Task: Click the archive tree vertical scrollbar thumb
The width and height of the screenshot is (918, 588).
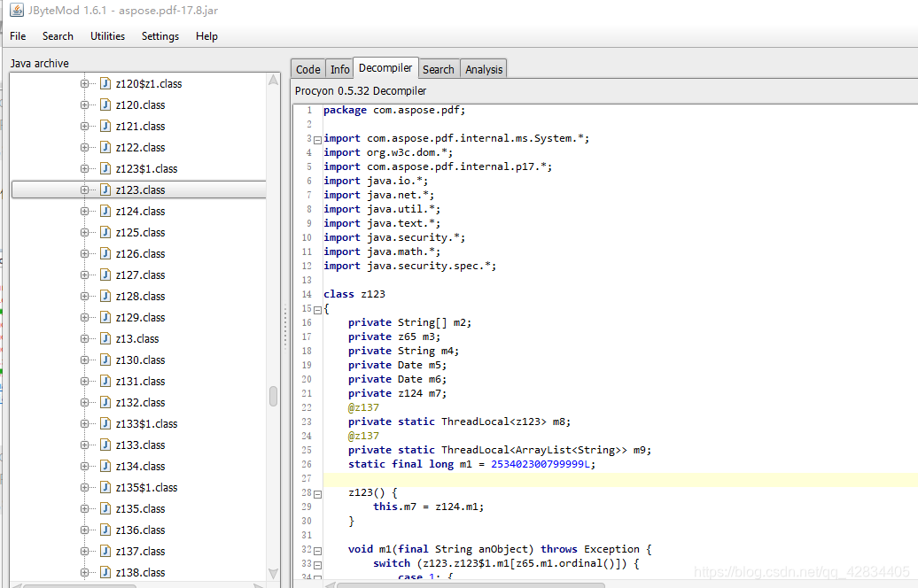Action: 274,396
